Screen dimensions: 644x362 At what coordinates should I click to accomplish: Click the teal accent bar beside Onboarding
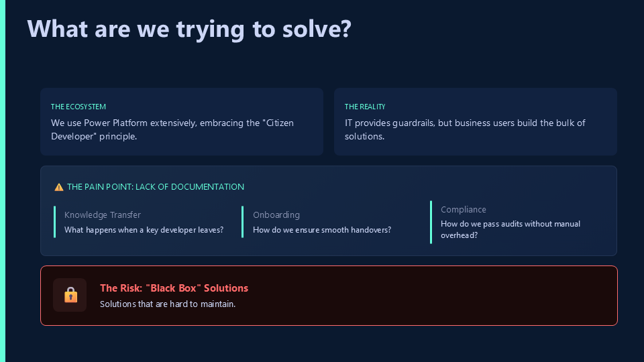coord(243,222)
